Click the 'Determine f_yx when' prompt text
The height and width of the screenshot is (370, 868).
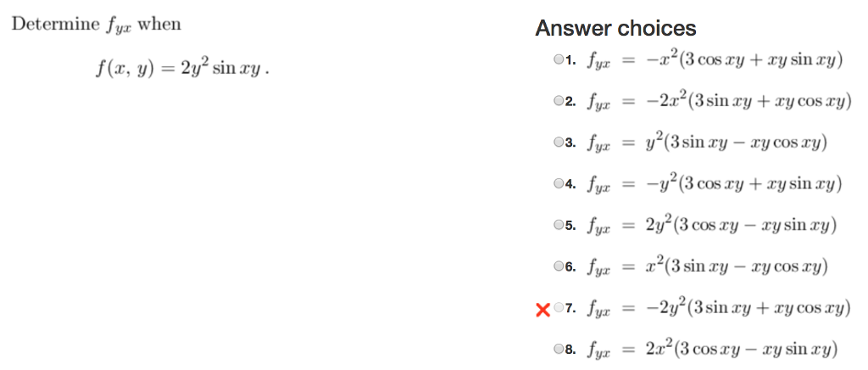pos(97,25)
